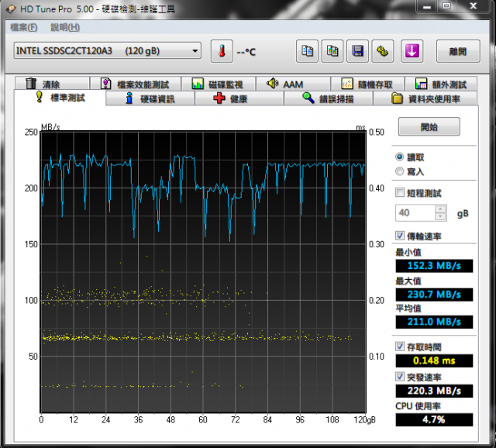Switch to the 清除 tab

tap(52, 84)
